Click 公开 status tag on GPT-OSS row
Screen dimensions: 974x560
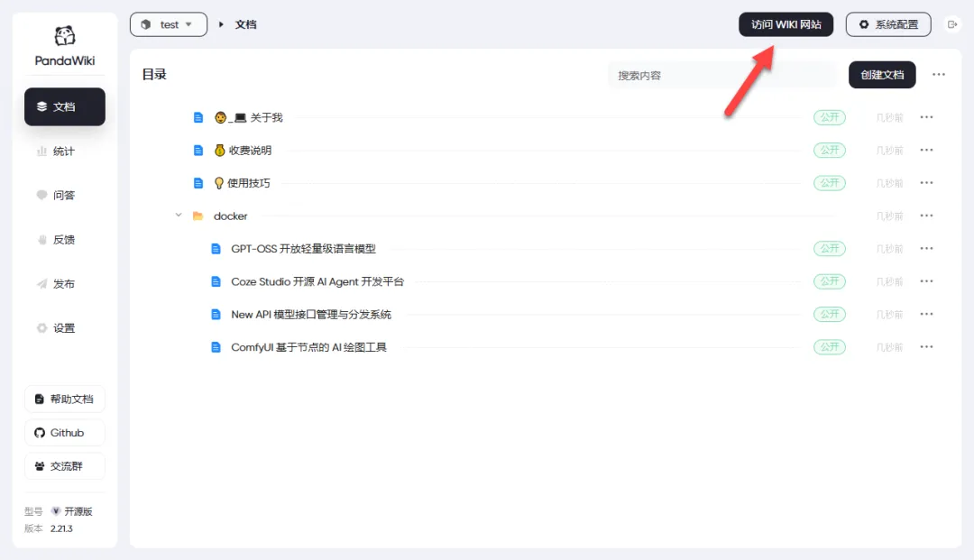(830, 249)
